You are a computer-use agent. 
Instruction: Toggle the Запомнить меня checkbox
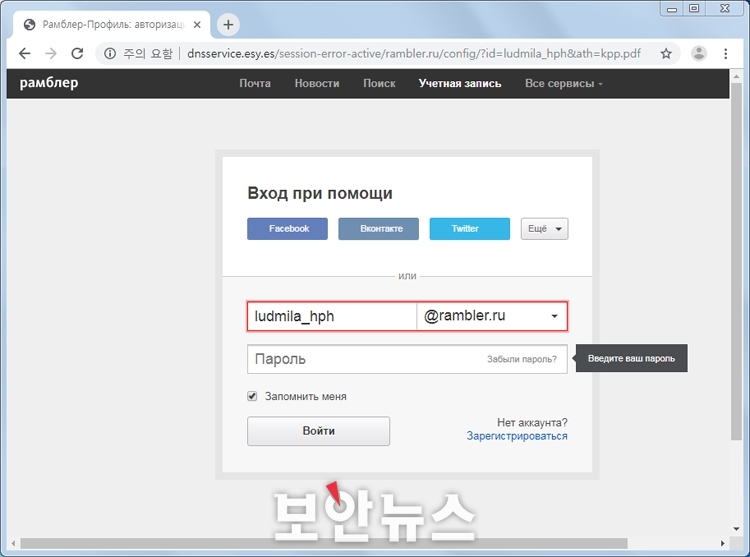(252, 396)
